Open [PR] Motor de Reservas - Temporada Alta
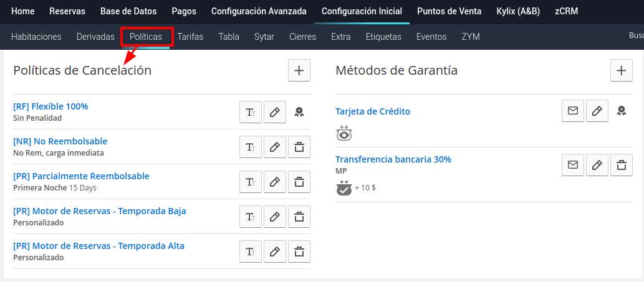Viewport: 644px width, 282px height. click(x=99, y=246)
